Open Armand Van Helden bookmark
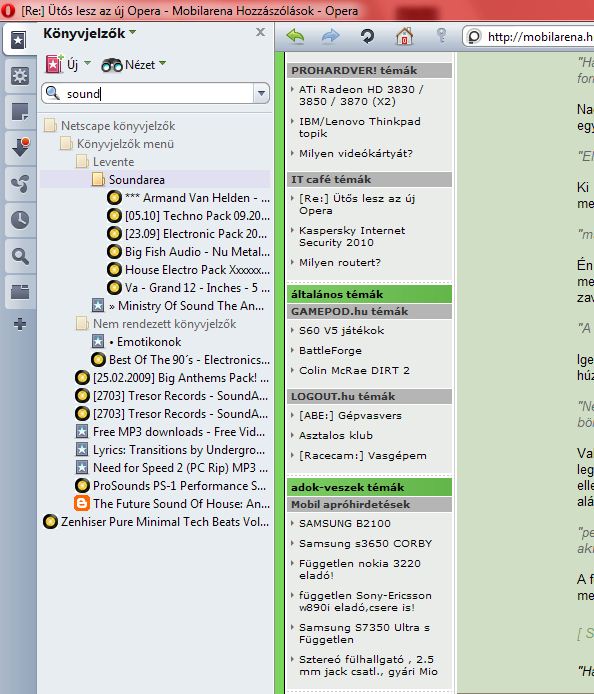The height and width of the screenshot is (694, 594). point(189,198)
